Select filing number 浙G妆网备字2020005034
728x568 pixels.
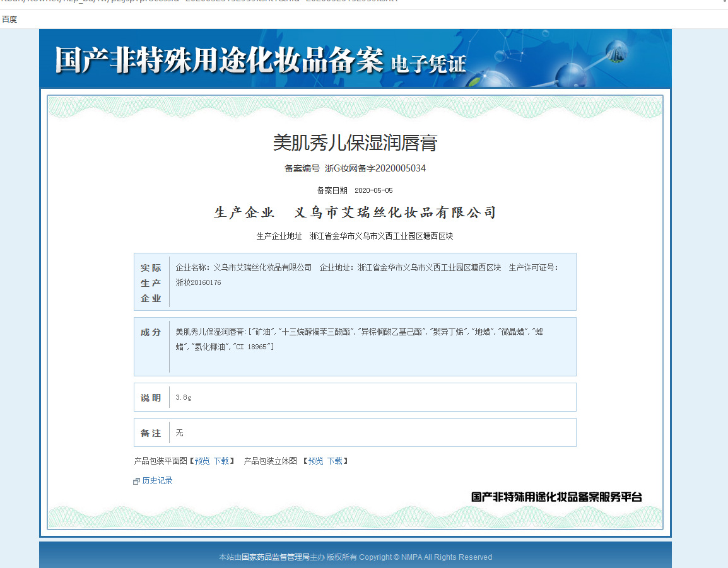tap(375, 168)
